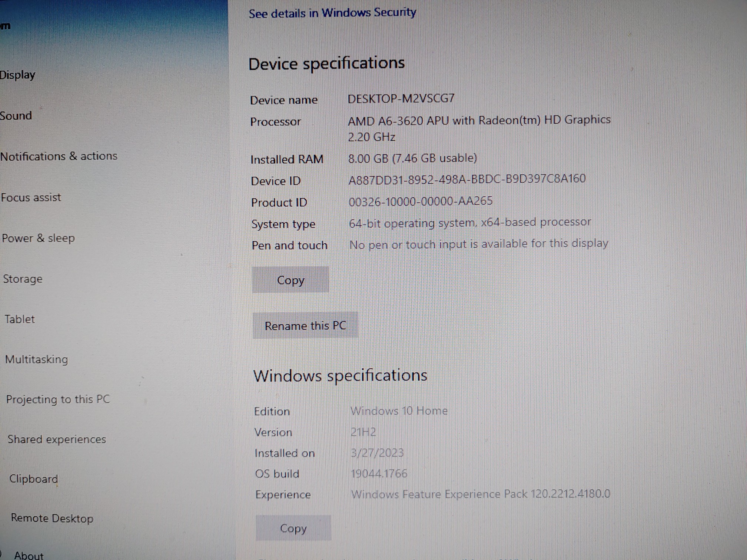Screen dimensions: 747x560
Task: Click version value 21H2
Action: tap(363, 432)
